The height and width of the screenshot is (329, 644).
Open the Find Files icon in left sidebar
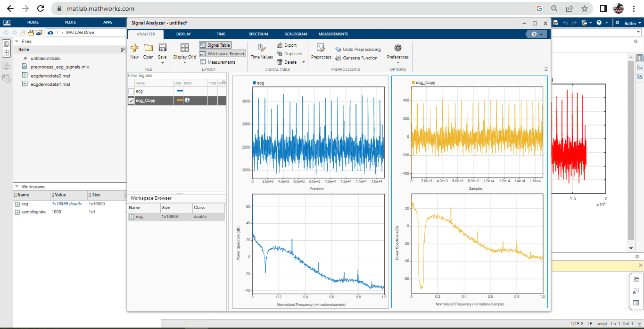click(7, 66)
